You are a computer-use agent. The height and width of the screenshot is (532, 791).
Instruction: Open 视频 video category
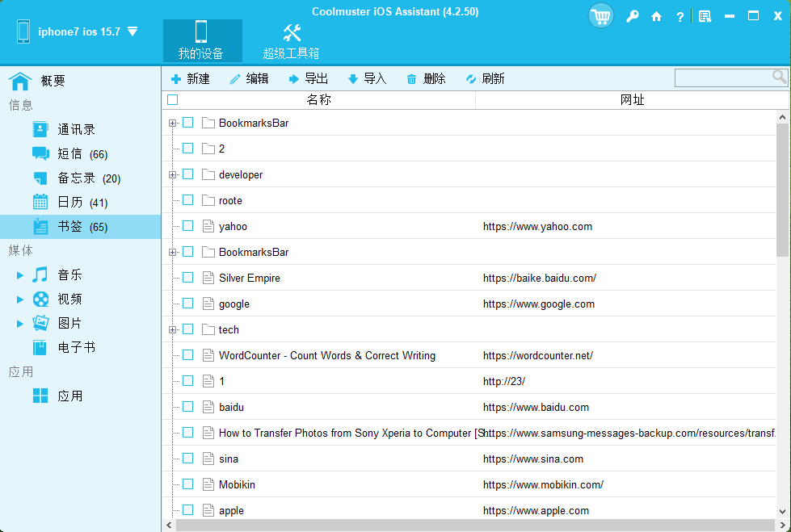[57, 299]
